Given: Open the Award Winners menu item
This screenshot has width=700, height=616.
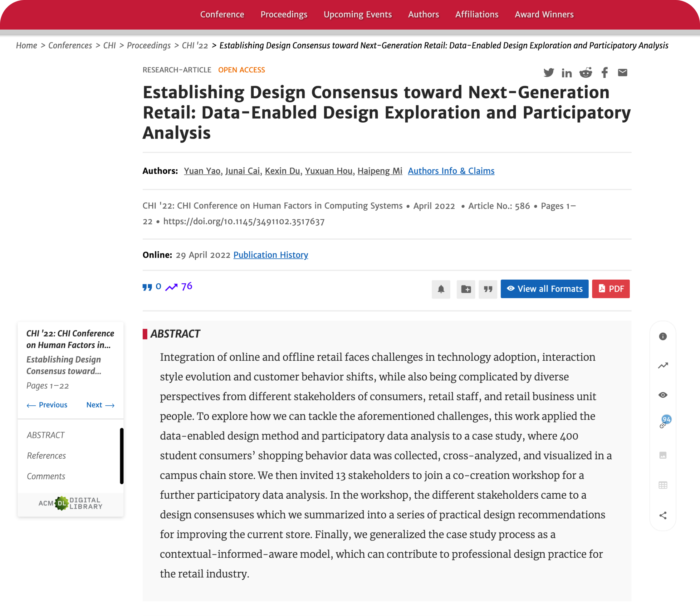Looking at the screenshot, I should pyautogui.click(x=544, y=14).
